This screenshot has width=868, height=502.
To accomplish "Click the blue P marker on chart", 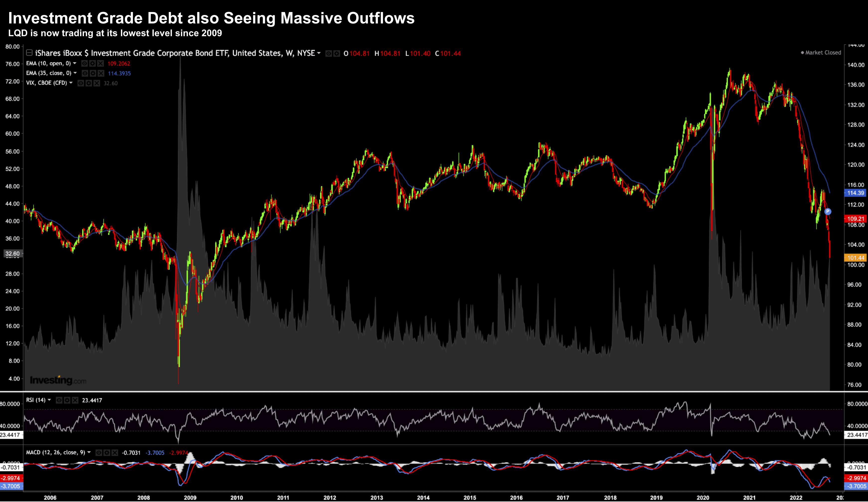I will [827, 212].
